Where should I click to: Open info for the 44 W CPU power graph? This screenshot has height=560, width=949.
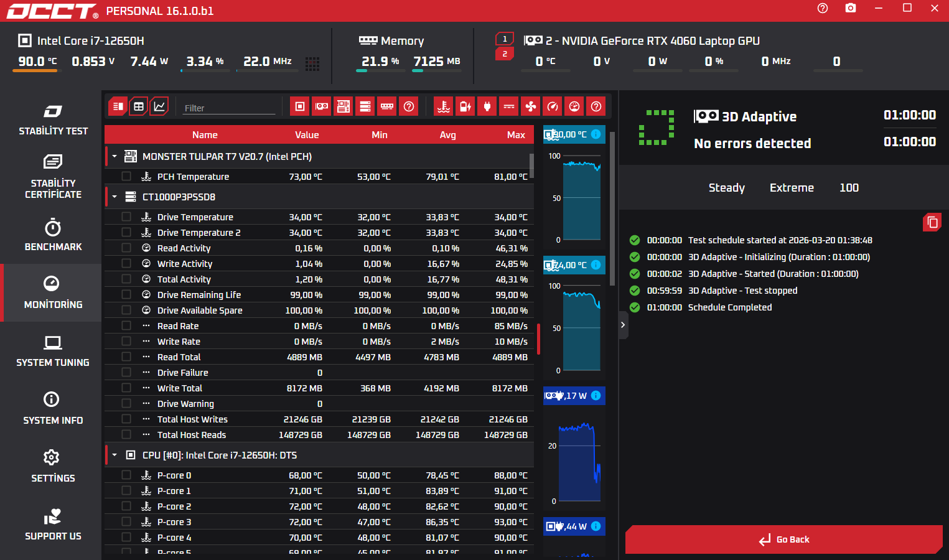(596, 526)
